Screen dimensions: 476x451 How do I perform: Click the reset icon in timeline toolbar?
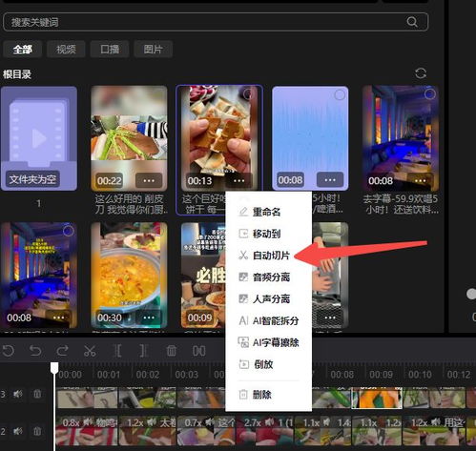9,351
